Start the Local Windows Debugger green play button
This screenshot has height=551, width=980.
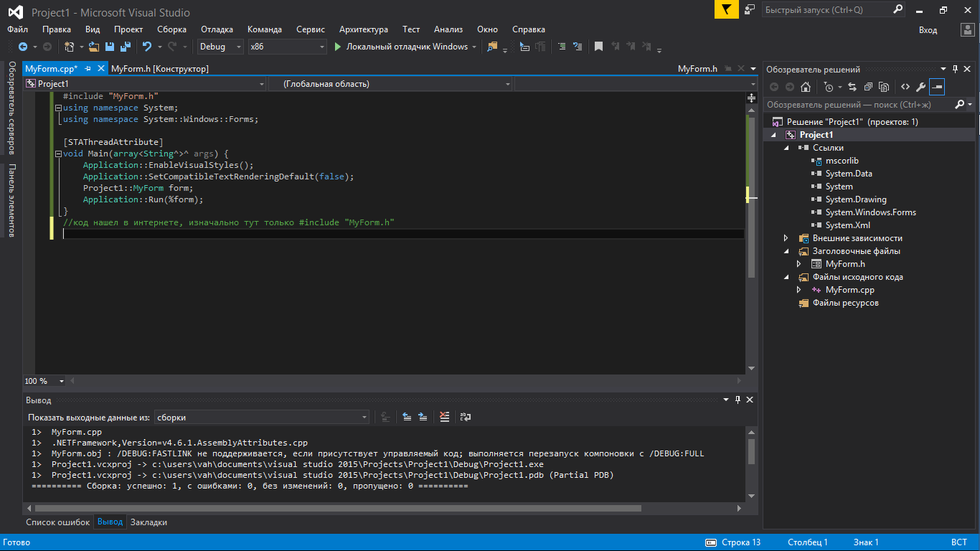(339, 47)
